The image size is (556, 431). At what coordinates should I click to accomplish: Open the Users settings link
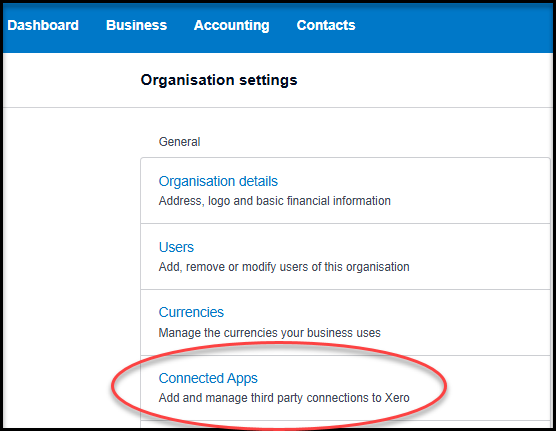(176, 247)
